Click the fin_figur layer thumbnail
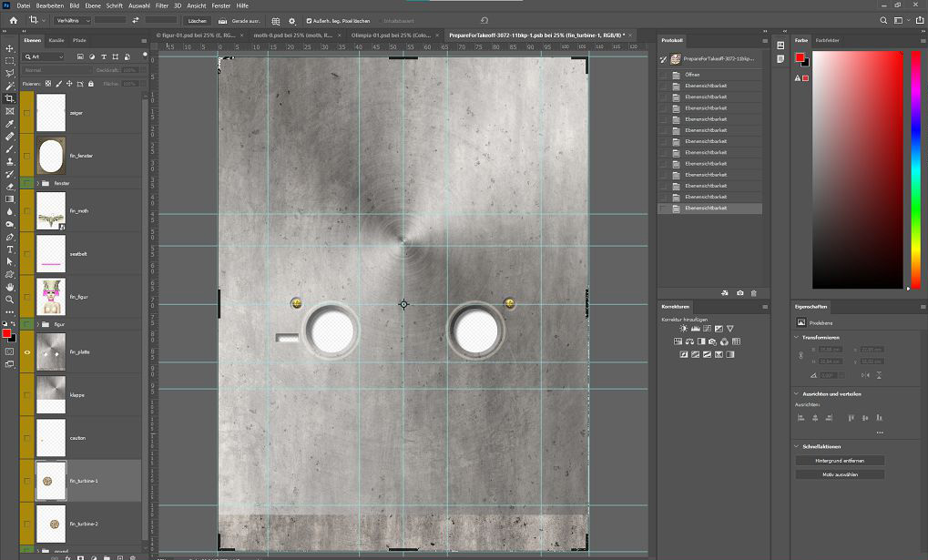This screenshot has height=560, width=928. (x=51, y=297)
